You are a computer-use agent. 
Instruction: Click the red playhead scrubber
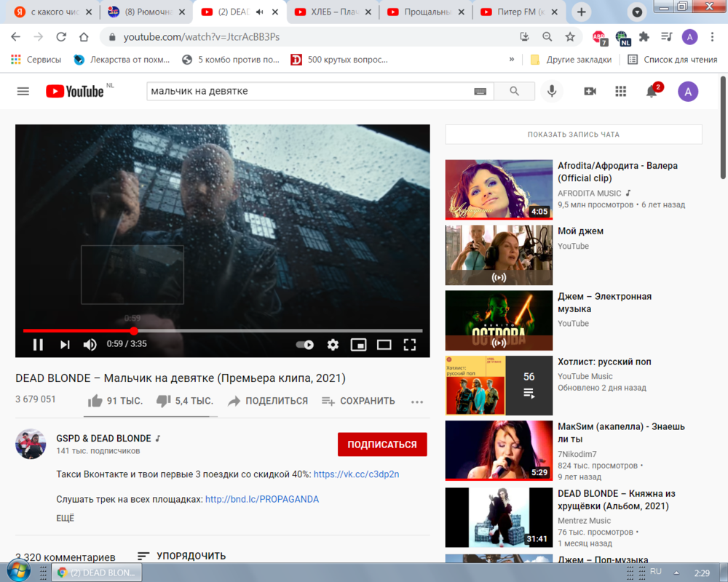click(134, 331)
